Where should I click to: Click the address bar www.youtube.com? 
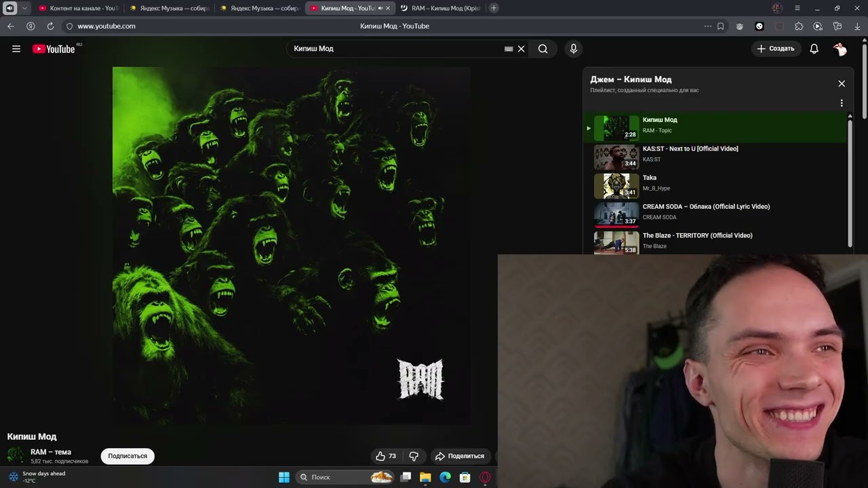click(106, 26)
